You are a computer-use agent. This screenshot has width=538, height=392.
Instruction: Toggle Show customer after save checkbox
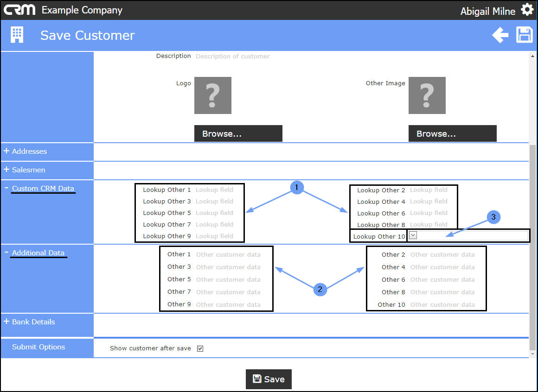200,348
